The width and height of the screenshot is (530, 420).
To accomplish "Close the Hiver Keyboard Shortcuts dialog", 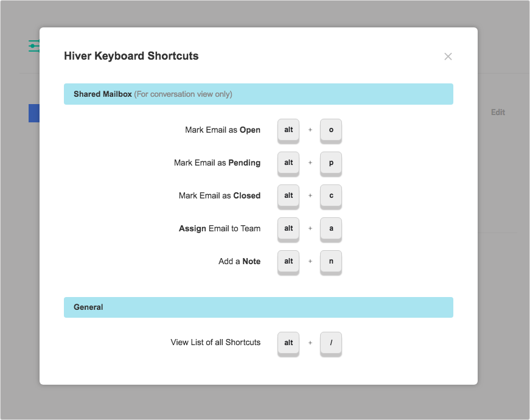I will pos(448,57).
